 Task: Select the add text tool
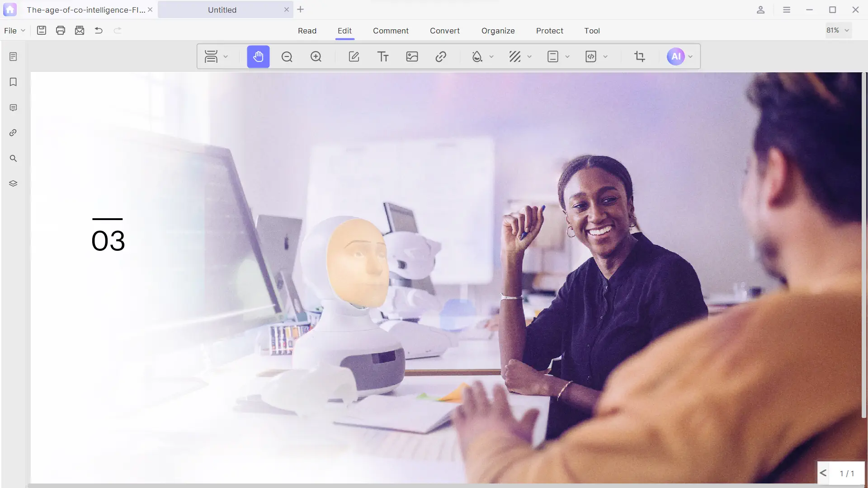pyautogui.click(x=383, y=56)
